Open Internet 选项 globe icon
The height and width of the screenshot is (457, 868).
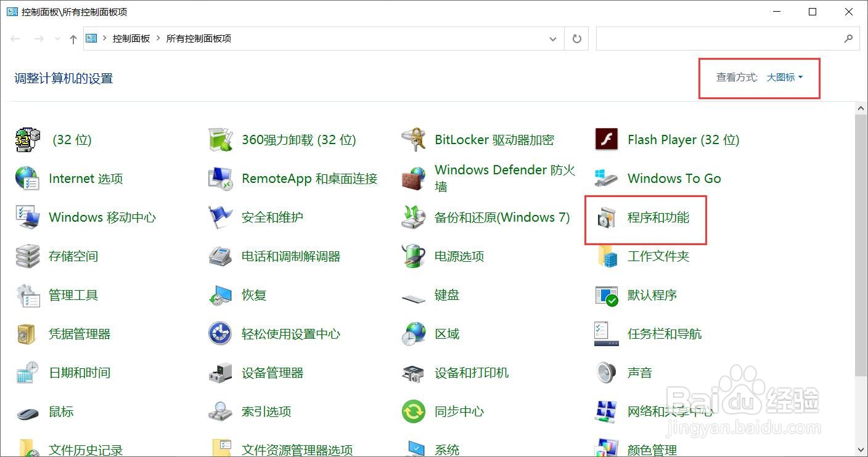coord(27,179)
